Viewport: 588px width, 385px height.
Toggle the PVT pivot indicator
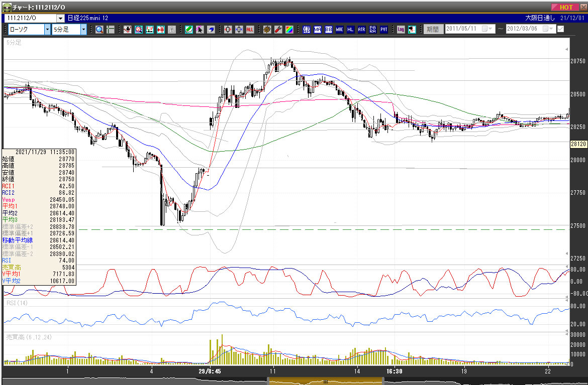click(383, 30)
